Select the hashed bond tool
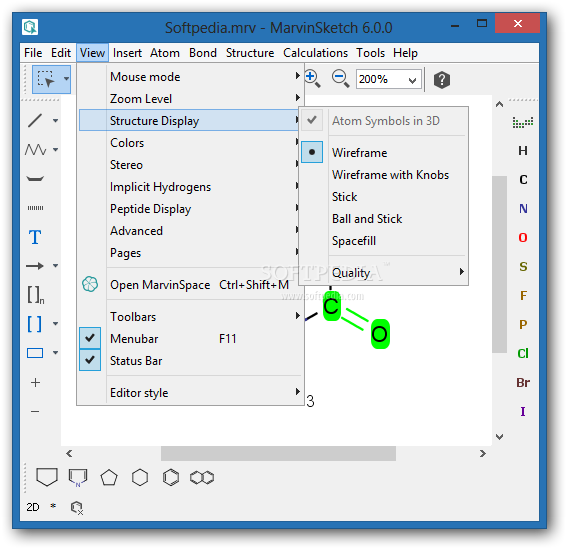This screenshot has width=567, height=549. (x=35, y=208)
